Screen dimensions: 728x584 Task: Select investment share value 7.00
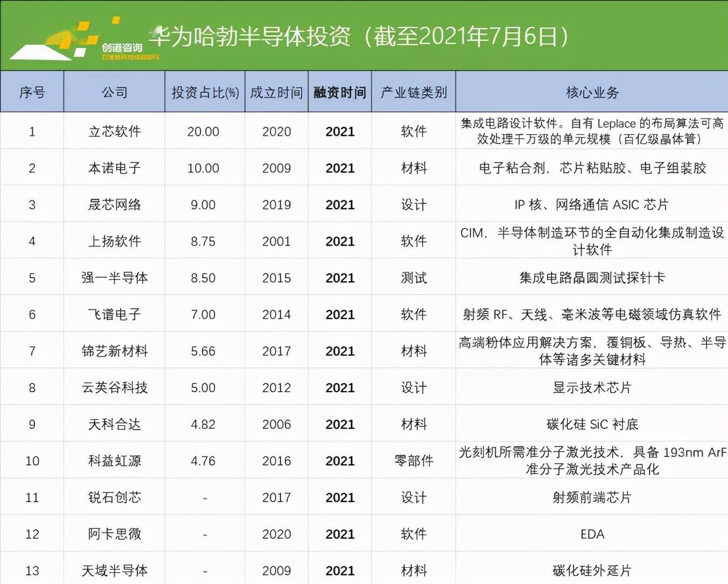203,315
